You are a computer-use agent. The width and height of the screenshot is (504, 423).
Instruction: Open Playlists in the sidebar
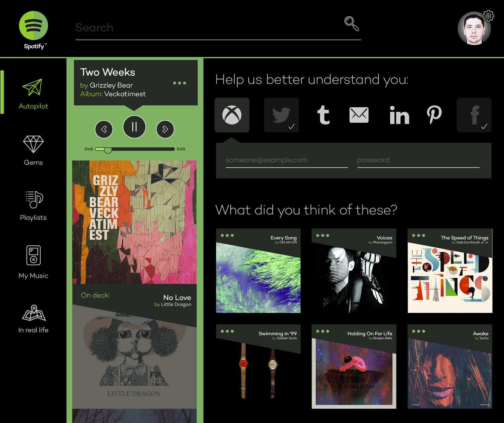33,206
